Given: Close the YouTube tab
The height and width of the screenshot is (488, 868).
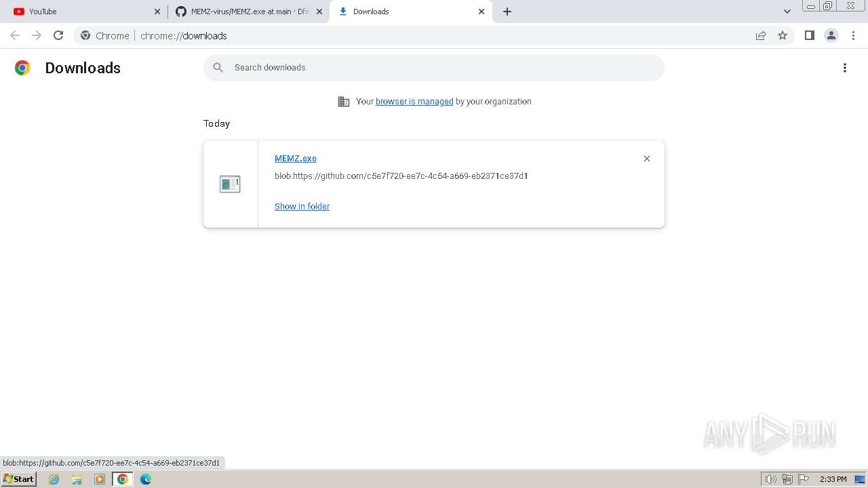Looking at the screenshot, I should (x=157, y=12).
